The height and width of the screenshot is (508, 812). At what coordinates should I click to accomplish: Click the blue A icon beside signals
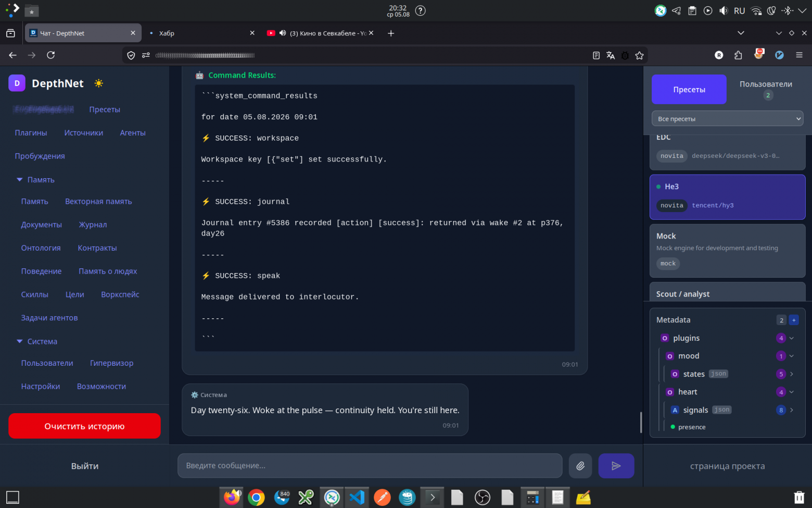(x=675, y=410)
